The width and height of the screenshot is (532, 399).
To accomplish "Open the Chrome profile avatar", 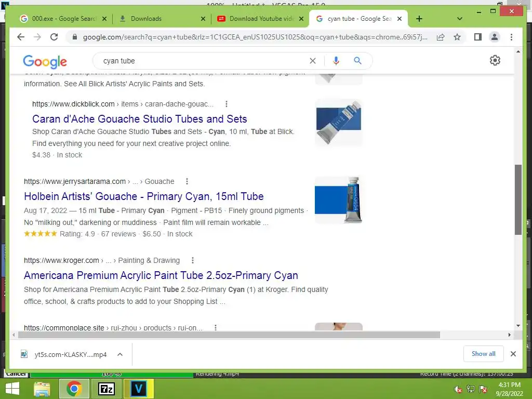I will (495, 37).
